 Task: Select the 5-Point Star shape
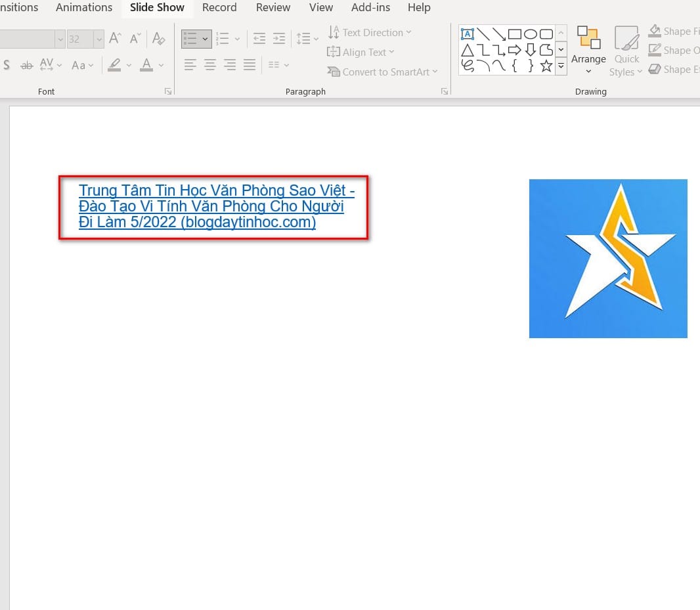tap(546, 66)
